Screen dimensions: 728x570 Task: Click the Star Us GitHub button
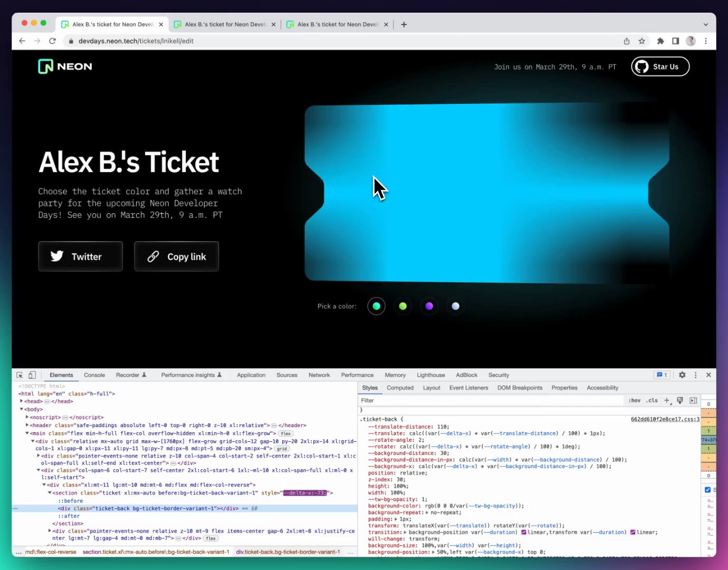[660, 66]
